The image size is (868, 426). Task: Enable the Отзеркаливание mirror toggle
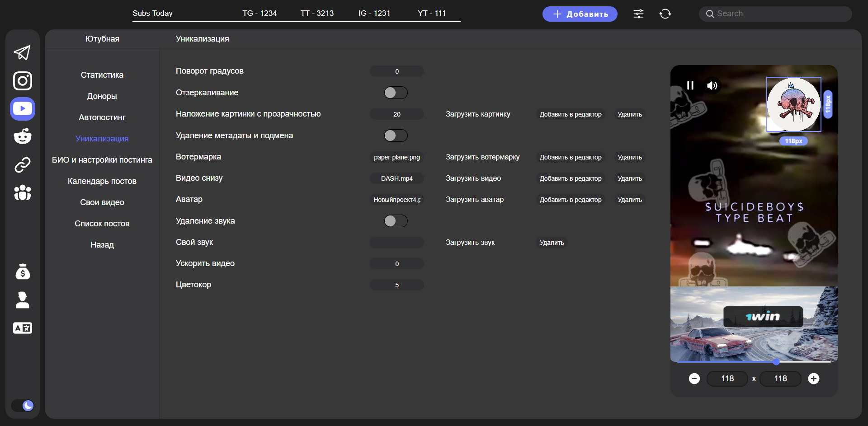(x=396, y=93)
